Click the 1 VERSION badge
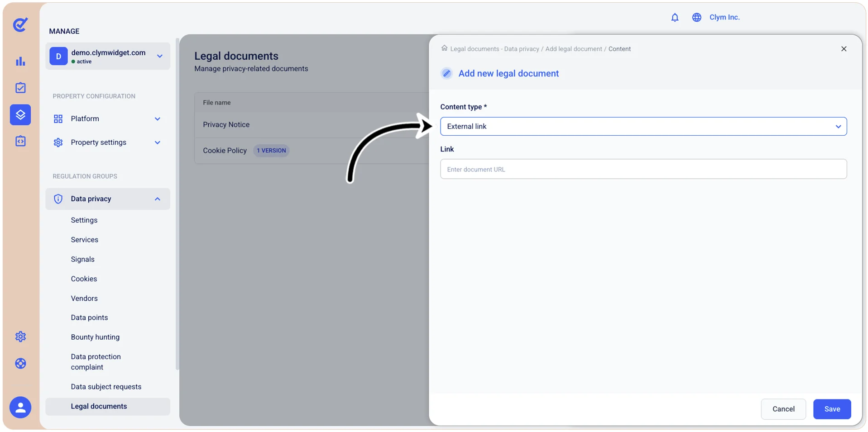 pos(271,151)
